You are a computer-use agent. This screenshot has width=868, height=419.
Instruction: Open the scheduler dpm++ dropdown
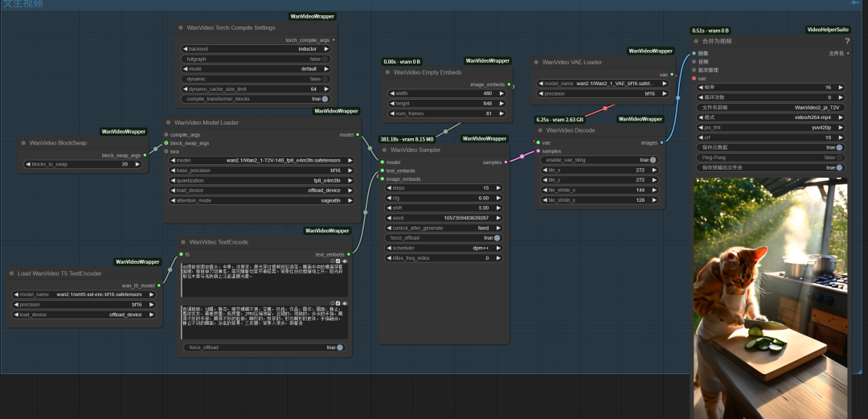coord(444,248)
